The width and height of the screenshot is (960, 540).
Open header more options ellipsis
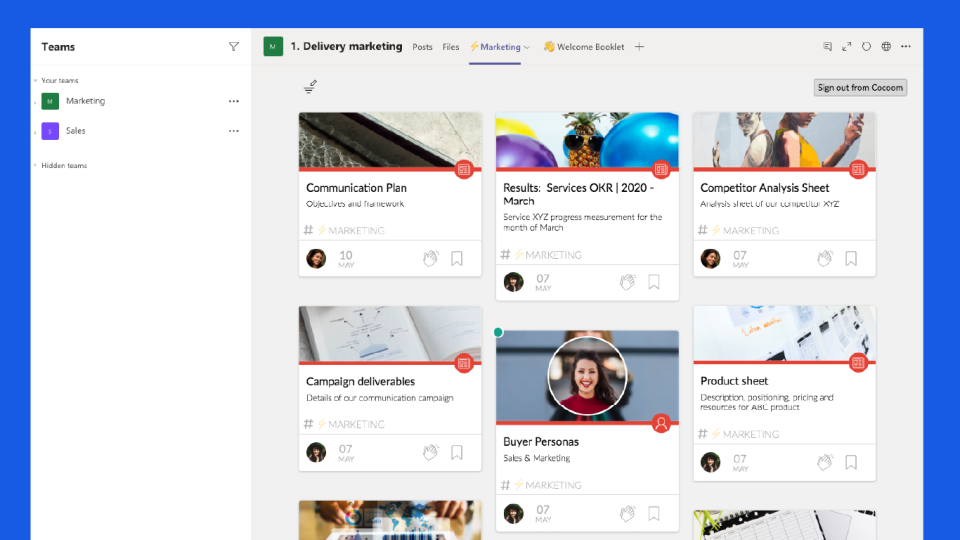(x=906, y=47)
